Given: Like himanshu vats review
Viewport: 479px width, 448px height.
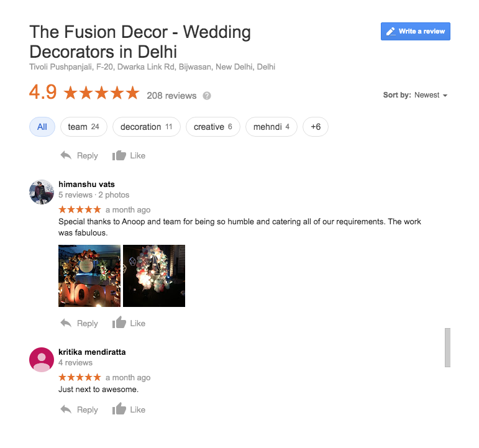Looking at the screenshot, I should tap(129, 322).
